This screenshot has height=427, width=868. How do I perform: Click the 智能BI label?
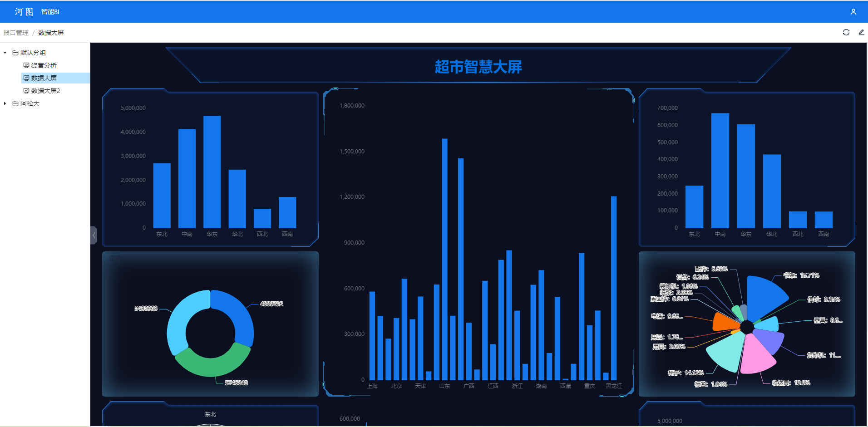coord(50,12)
